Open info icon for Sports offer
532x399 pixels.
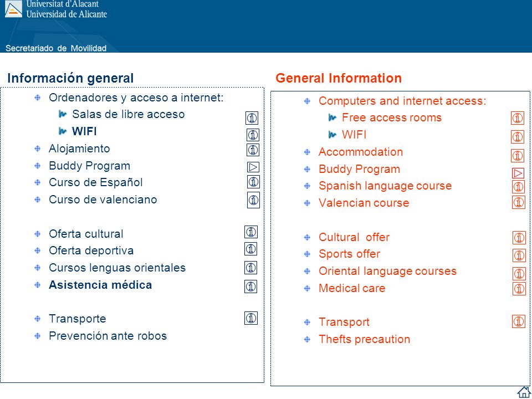(519, 255)
